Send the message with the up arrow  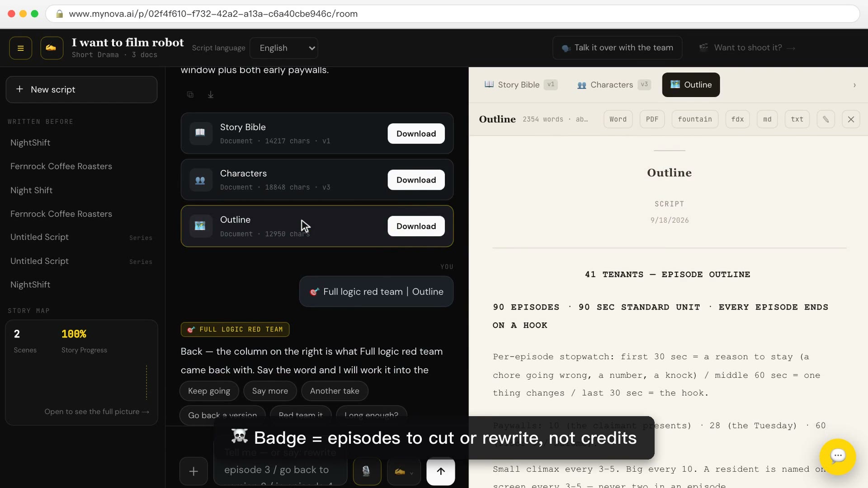441,471
